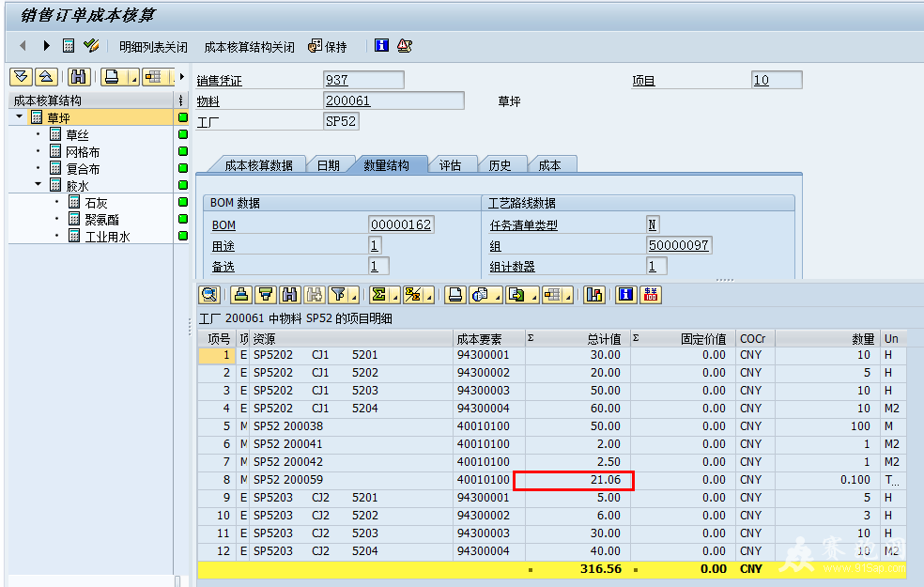Click the 工厂 field showing SP52
The image size is (924, 587).
(341, 121)
